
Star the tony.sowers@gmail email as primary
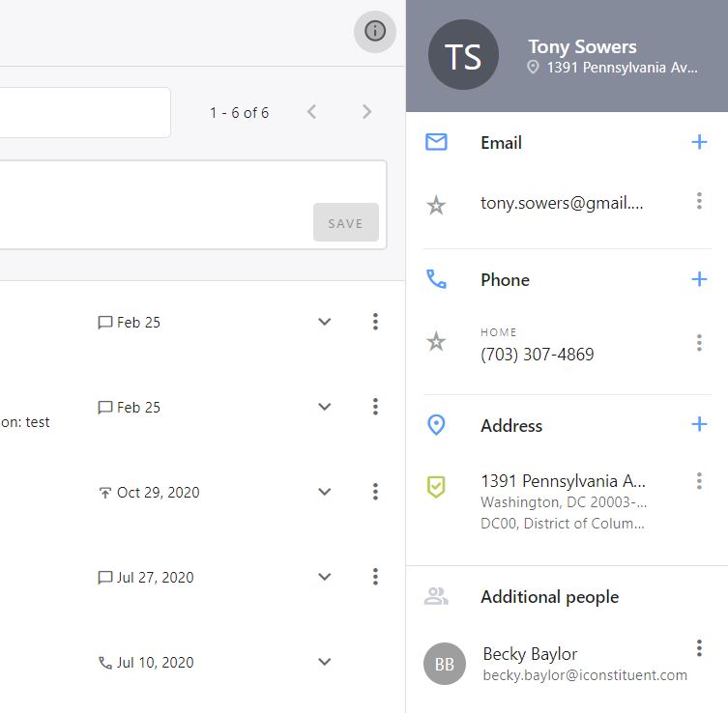click(x=436, y=205)
